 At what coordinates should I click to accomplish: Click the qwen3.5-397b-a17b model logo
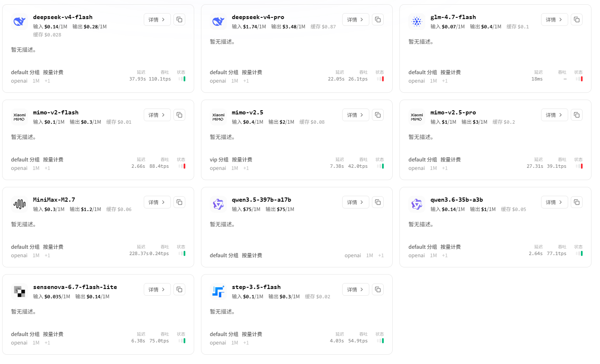[x=218, y=204]
